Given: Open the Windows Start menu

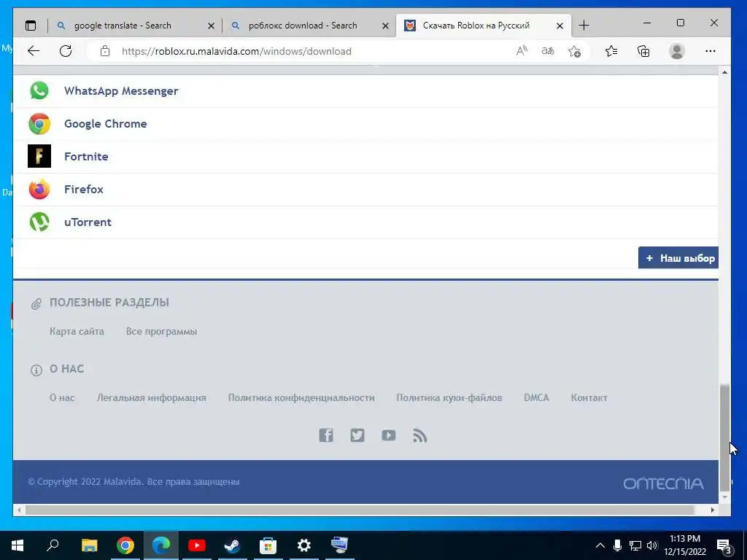Looking at the screenshot, I should [18, 545].
